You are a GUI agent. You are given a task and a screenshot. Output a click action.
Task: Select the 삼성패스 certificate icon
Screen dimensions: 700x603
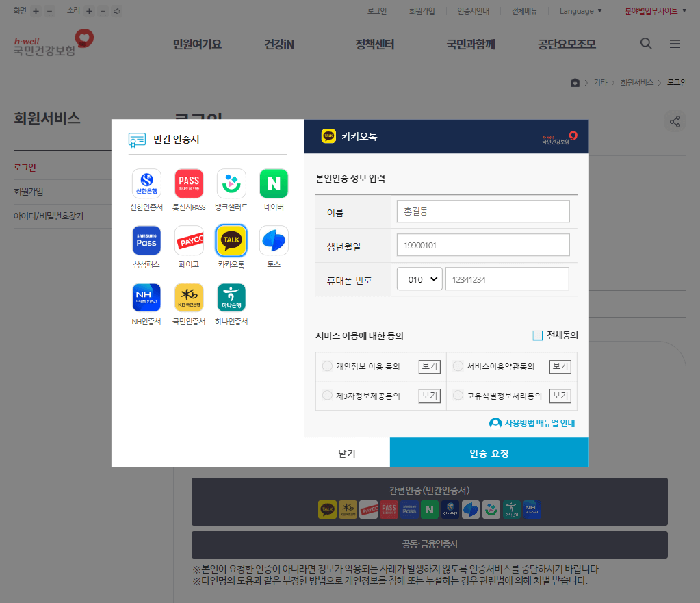[x=146, y=240]
